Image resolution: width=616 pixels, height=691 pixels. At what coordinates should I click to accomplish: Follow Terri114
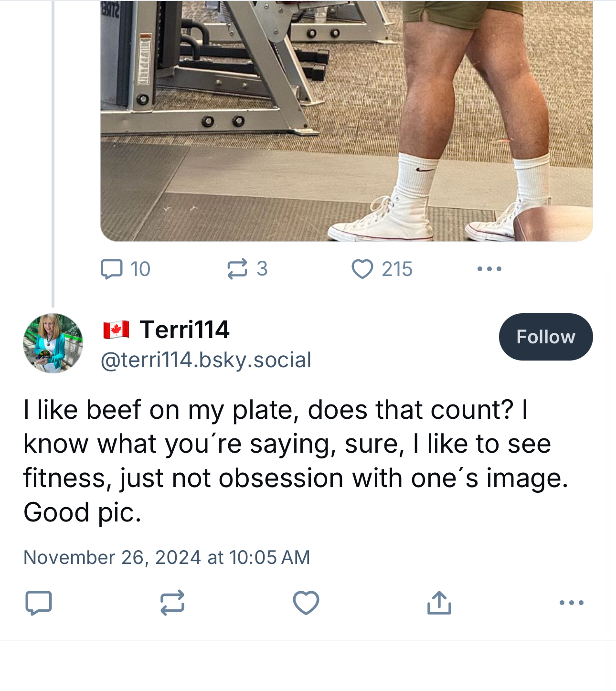(x=545, y=337)
